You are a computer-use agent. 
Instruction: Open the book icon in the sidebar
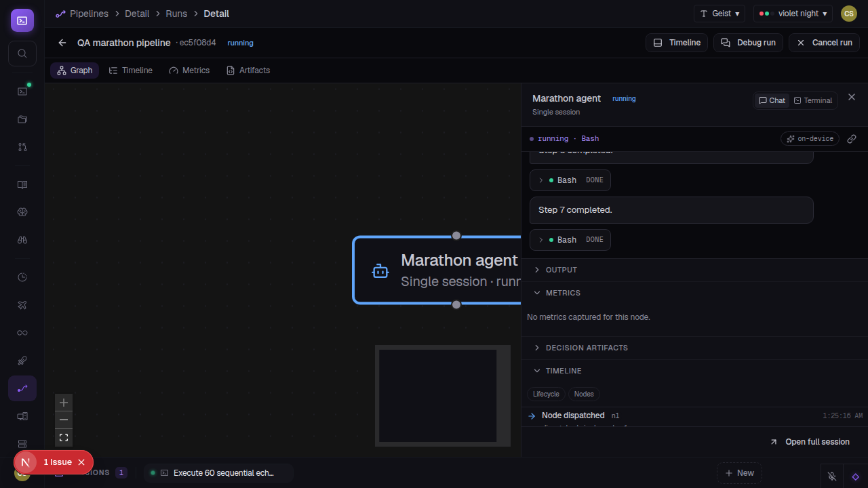click(x=22, y=184)
